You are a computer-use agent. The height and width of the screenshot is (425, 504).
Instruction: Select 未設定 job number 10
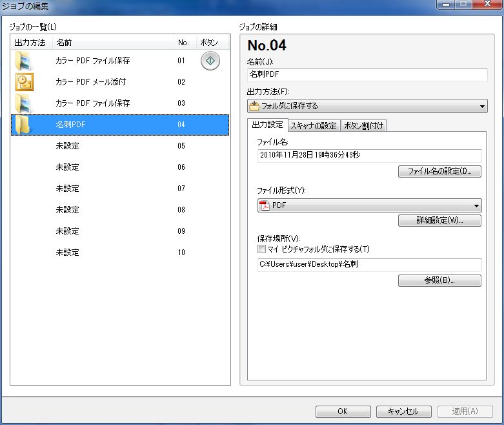[x=120, y=253]
